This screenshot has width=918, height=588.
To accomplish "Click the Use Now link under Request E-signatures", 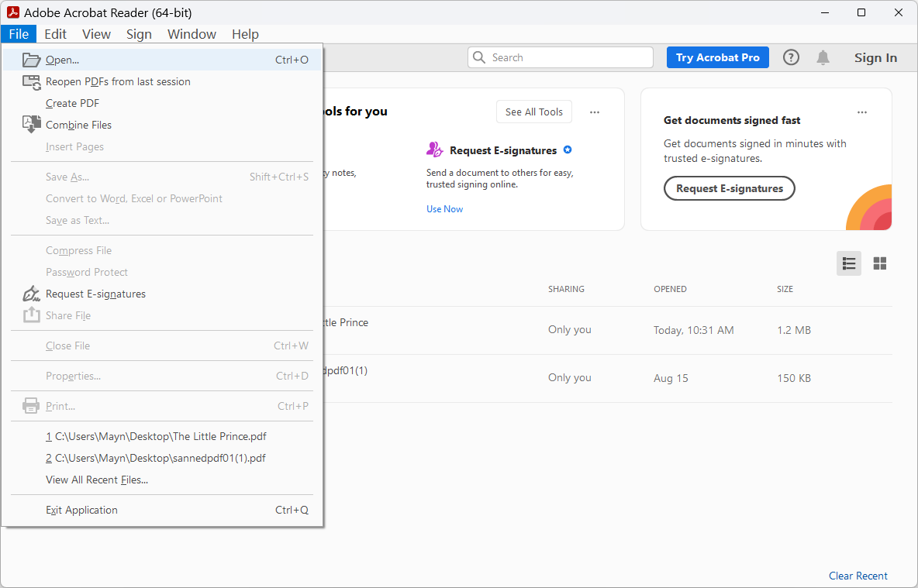I will [444, 208].
